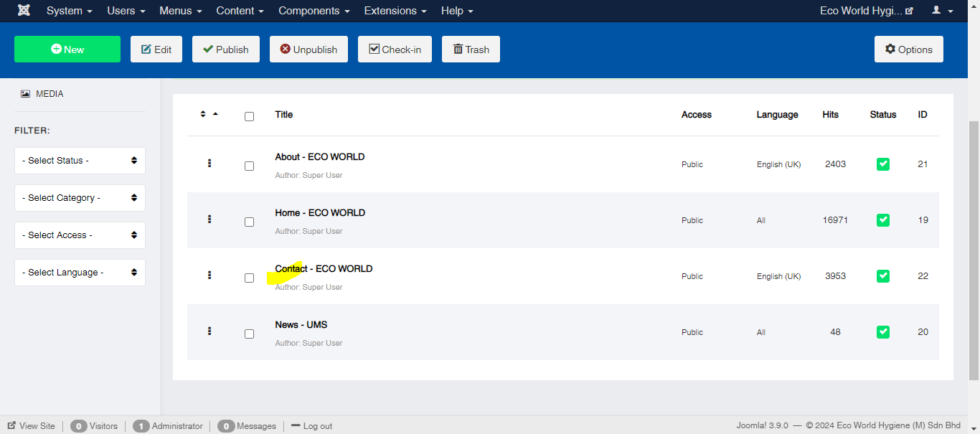
Task: Click the drag handle for About - ECO WORLD
Action: [209, 164]
